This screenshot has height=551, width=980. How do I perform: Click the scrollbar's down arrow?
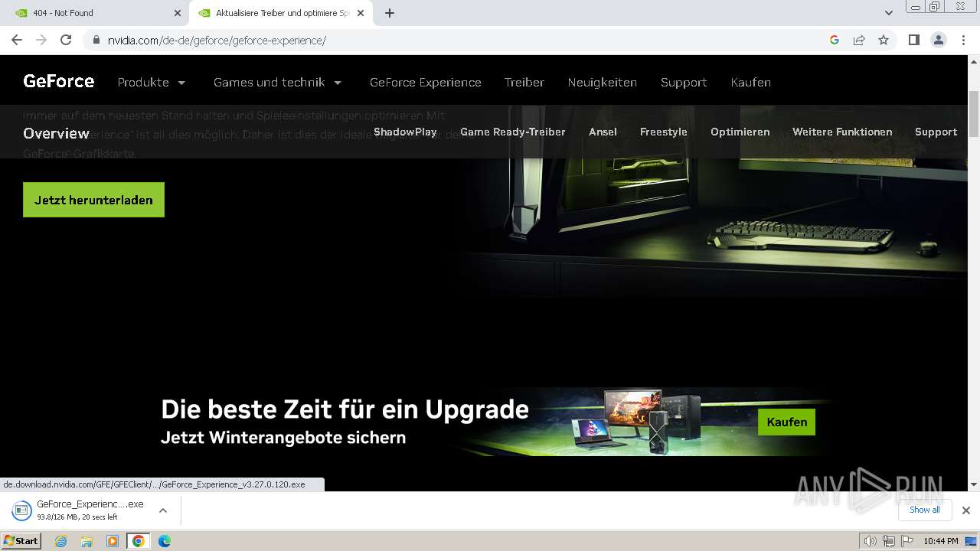tap(974, 484)
